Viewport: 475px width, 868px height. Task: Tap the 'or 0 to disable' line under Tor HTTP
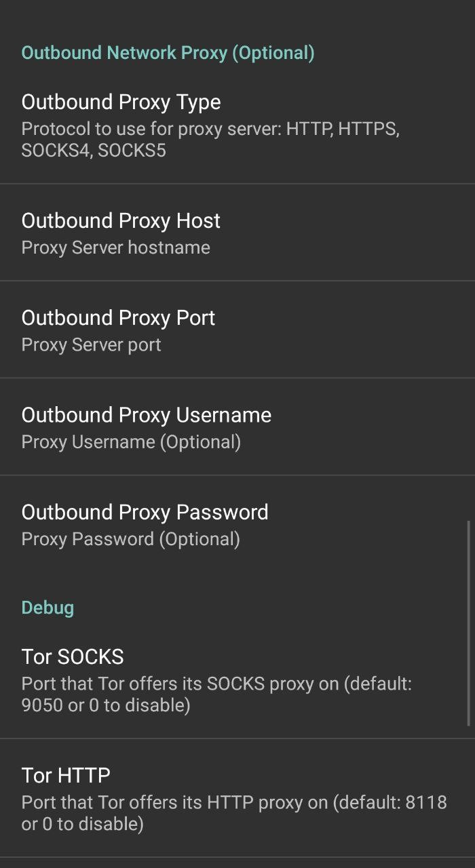82,825
